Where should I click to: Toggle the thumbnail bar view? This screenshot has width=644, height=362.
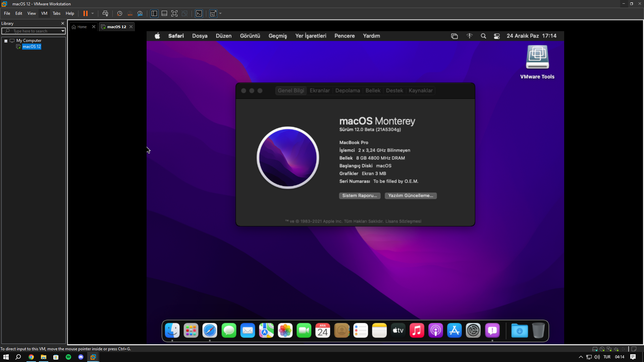164,13
